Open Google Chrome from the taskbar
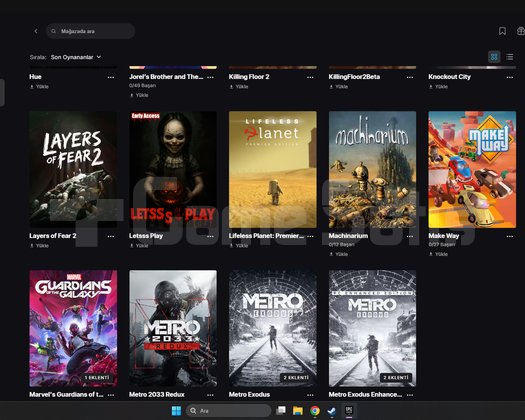 (315, 411)
